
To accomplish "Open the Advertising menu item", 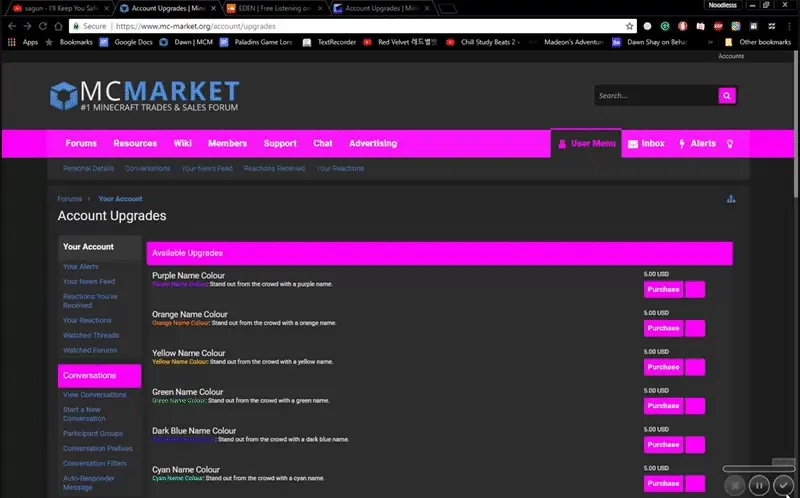I will (373, 143).
